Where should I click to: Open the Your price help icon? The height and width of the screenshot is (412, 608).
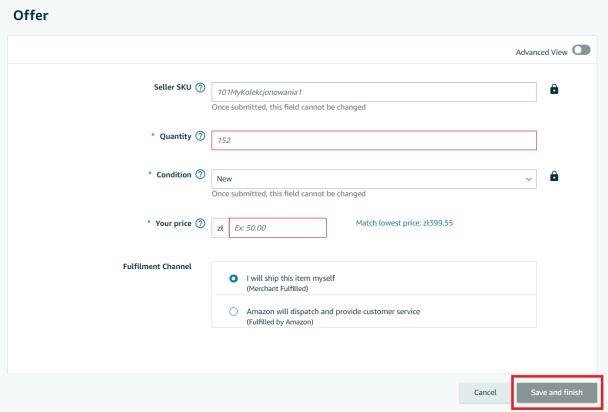200,223
